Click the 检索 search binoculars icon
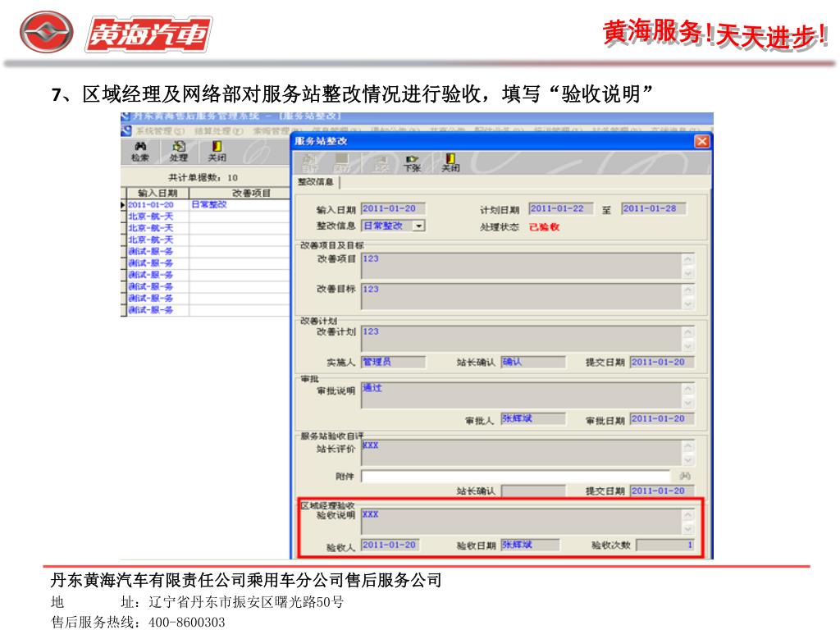The height and width of the screenshot is (630, 840). click(x=140, y=152)
